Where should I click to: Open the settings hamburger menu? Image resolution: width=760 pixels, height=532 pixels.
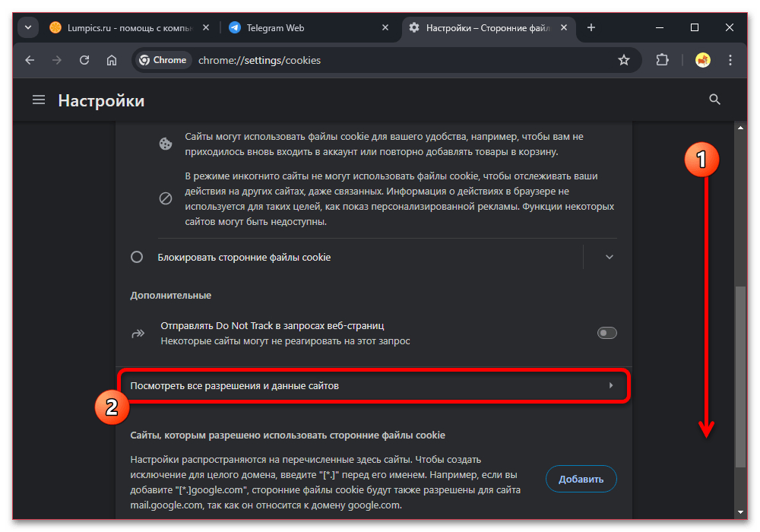pyautogui.click(x=39, y=100)
